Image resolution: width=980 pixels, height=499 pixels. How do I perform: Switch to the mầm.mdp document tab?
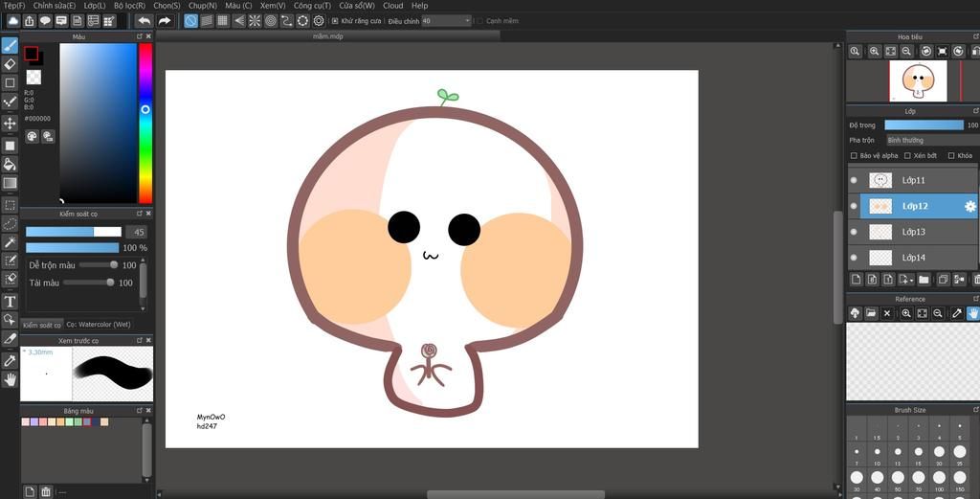327,36
